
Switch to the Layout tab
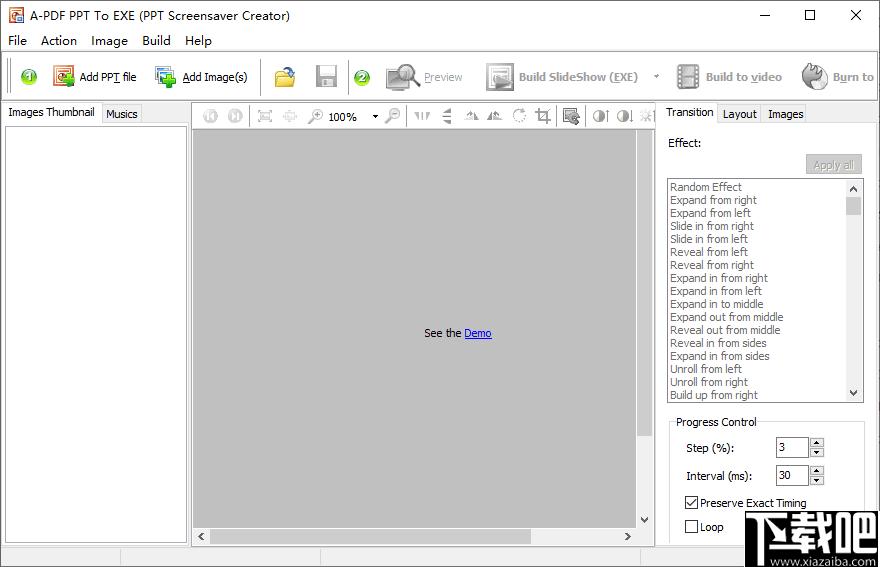(x=739, y=114)
